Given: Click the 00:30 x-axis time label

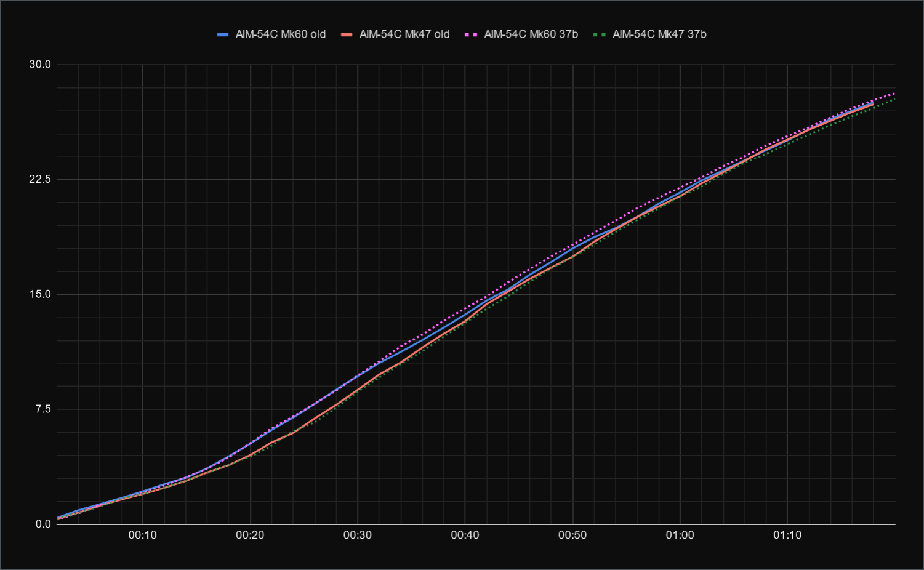Looking at the screenshot, I should pyautogui.click(x=358, y=536).
